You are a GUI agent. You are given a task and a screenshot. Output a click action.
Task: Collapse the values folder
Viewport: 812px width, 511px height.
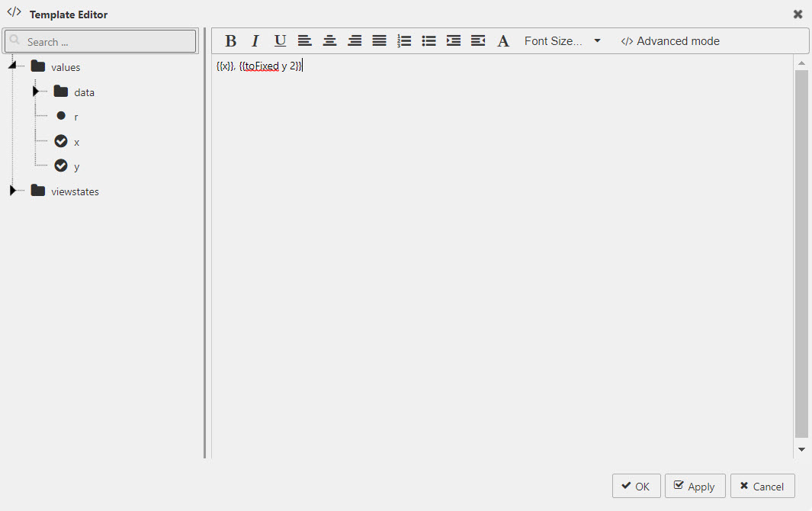[11, 66]
